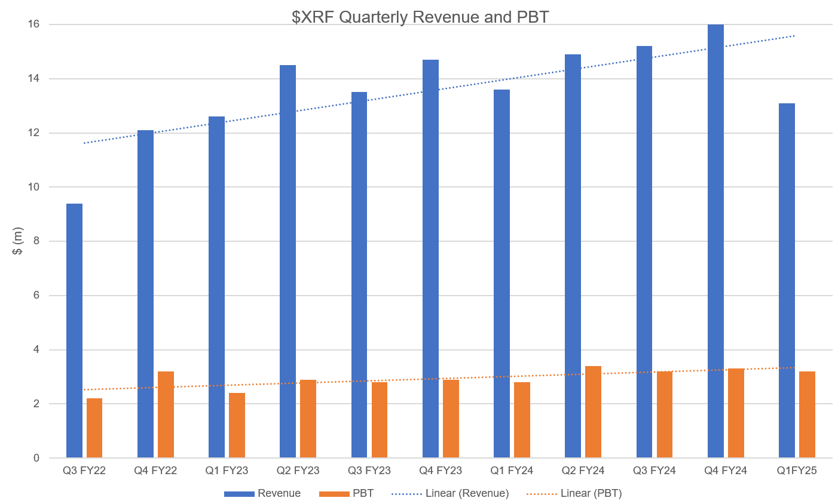The image size is (838, 504).
Task: Click the Q4 FY23 axis label
Action: 441,471
